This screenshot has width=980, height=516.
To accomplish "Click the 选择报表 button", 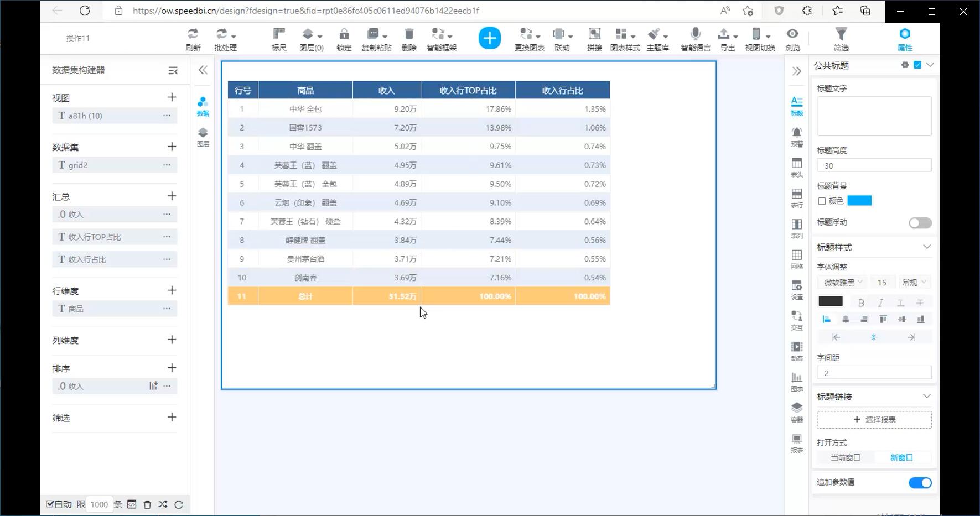I will click(x=874, y=420).
